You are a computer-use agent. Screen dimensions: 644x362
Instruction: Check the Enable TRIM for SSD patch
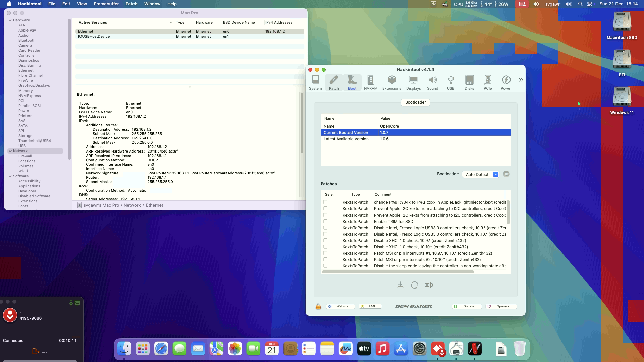coord(325,221)
